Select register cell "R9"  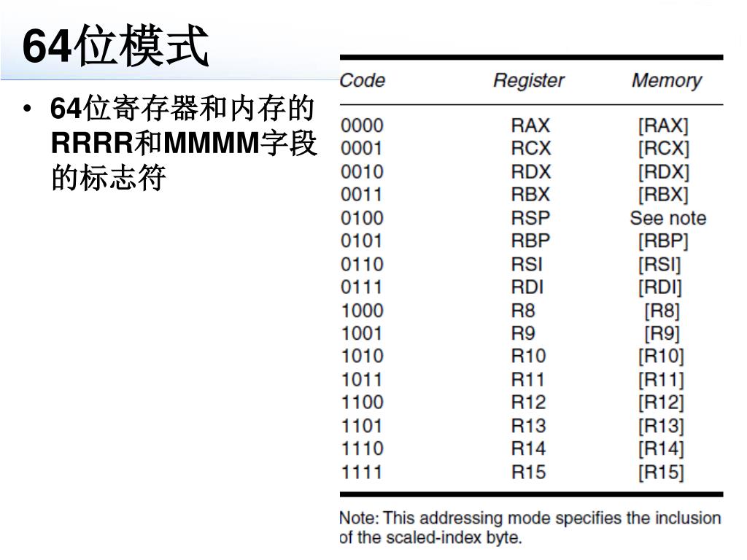click(523, 333)
